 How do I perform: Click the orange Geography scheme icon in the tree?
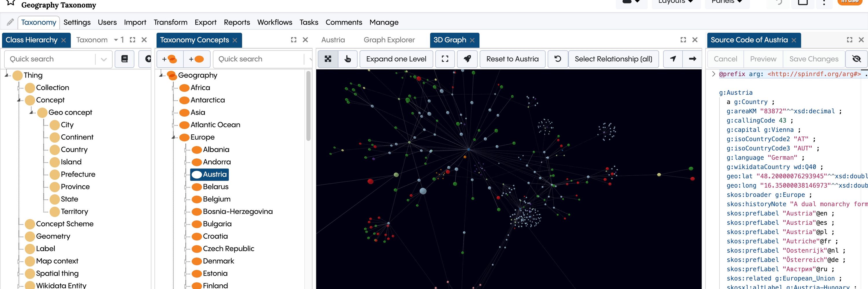(172, 75)
